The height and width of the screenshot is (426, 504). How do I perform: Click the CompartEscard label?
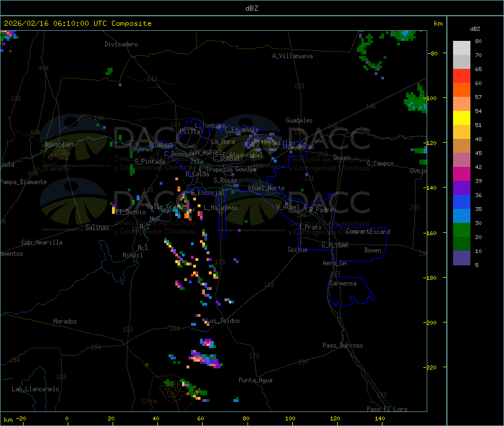368,232
